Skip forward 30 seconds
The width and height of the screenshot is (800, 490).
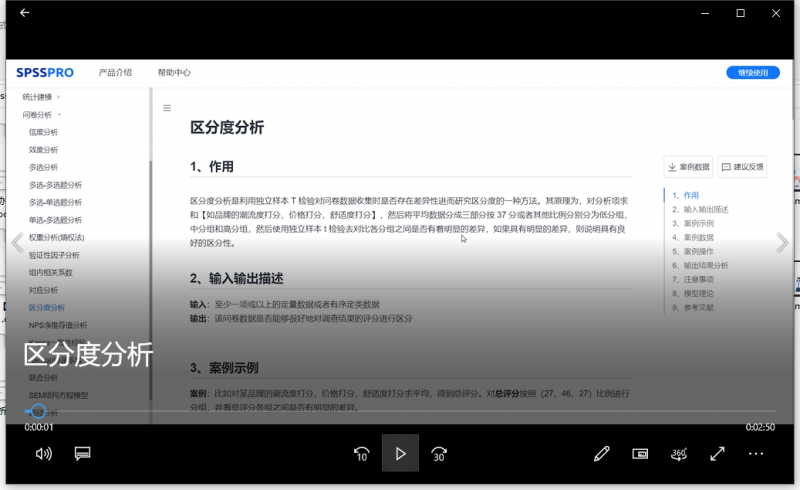(439, 454)
